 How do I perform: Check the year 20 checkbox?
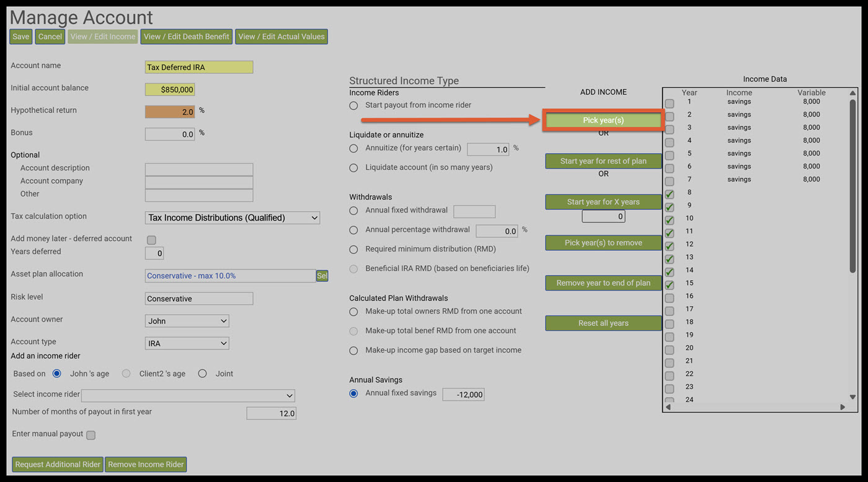[x=670, y=349]
